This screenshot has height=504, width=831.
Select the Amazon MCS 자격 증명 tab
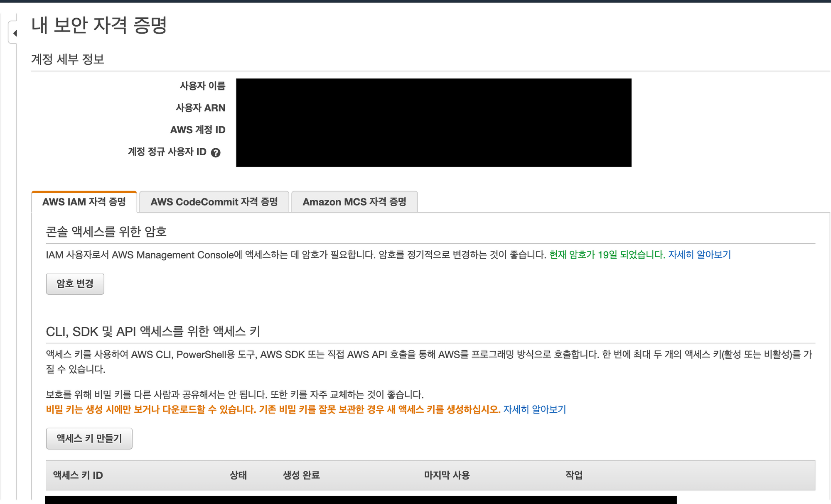[354, 202]
